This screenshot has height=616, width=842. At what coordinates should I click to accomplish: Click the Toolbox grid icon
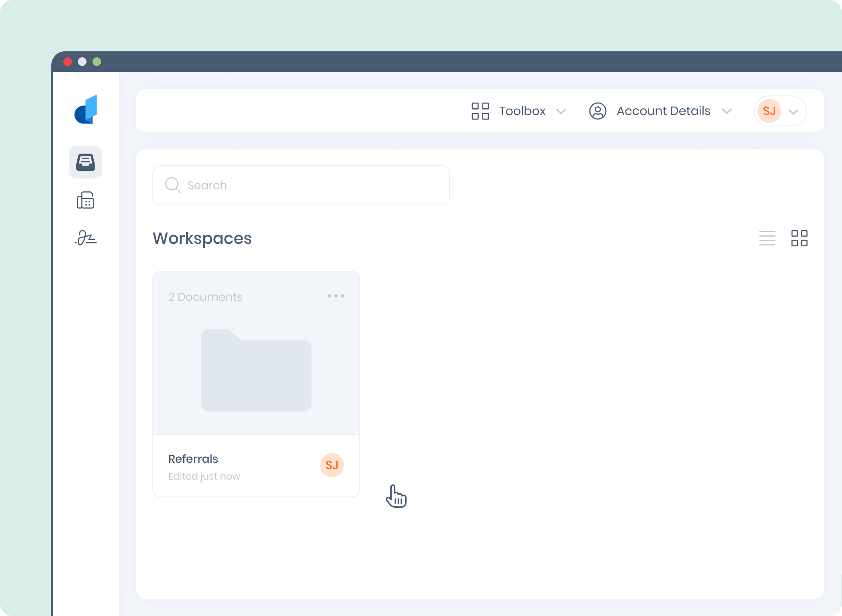click(x=480, y=111)
